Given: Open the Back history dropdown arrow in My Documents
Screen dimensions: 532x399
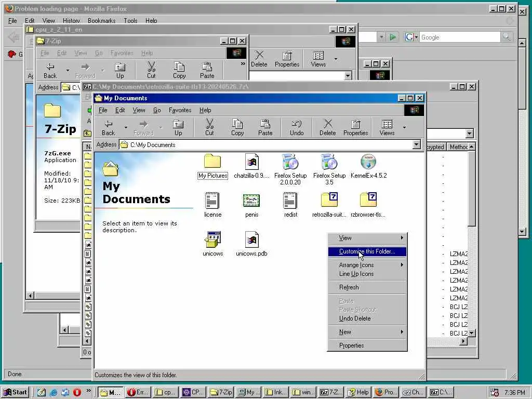Looking at the screenshot, I should tap(126, 128).
